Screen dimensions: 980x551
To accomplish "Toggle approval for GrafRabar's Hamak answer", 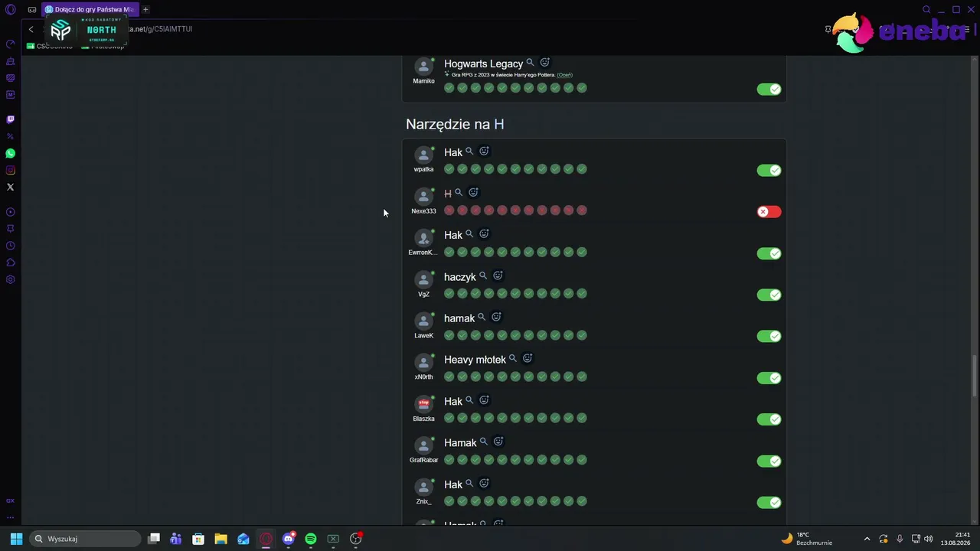I will 769,461.
